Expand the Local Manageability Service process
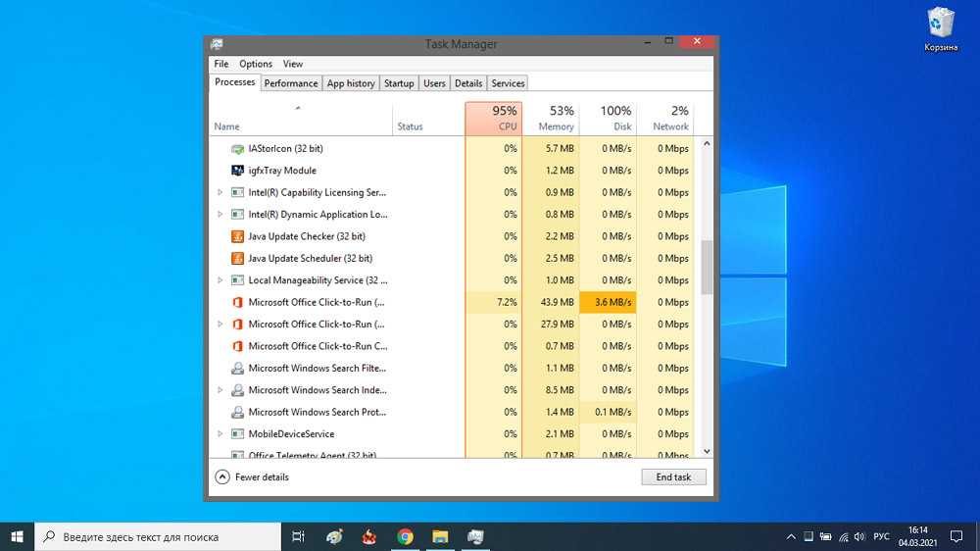 click(x=220, y=280)
